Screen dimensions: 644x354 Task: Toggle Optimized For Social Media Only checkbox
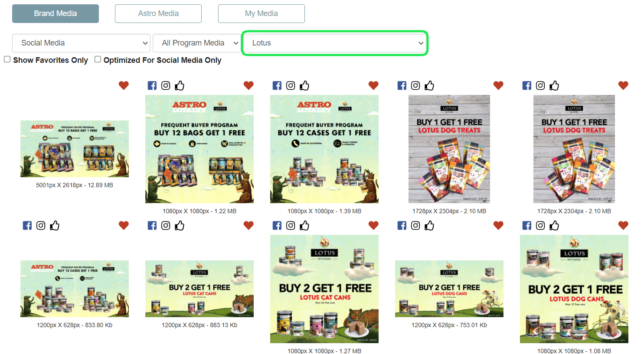pos(98,59)
